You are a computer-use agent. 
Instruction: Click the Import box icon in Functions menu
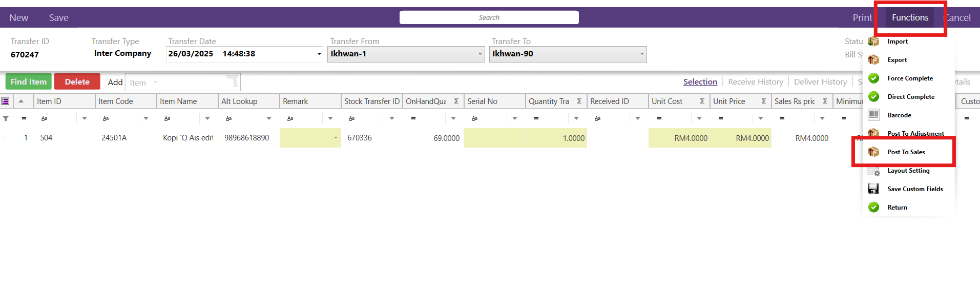(x=874, y=42)
